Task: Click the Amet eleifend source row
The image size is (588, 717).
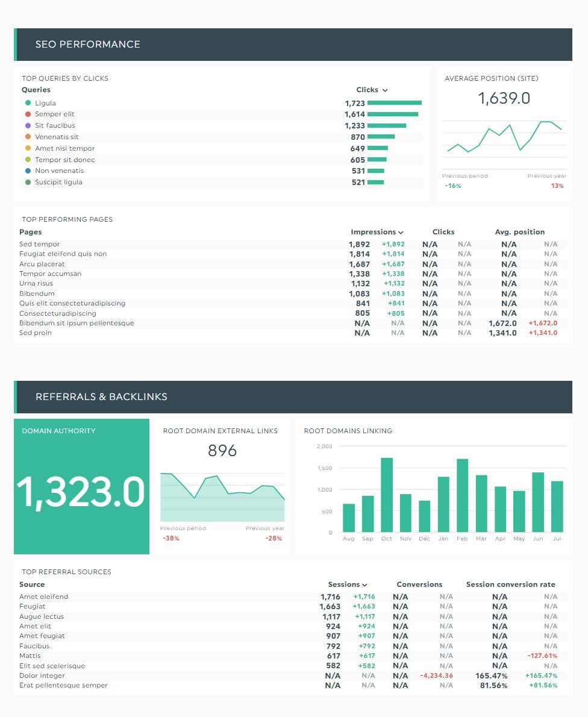Action: tap(293, 596)
